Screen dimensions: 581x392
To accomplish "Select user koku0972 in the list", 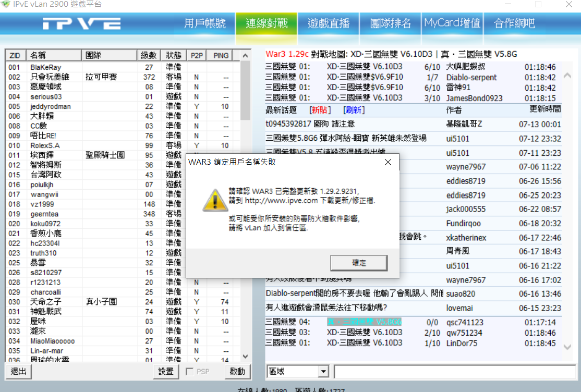I will (x=123, y=224).
